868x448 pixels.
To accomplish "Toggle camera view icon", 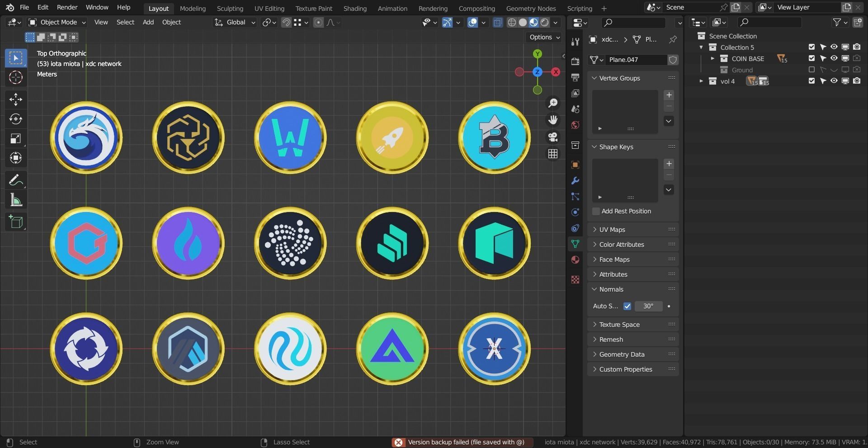I will point(552,137).
